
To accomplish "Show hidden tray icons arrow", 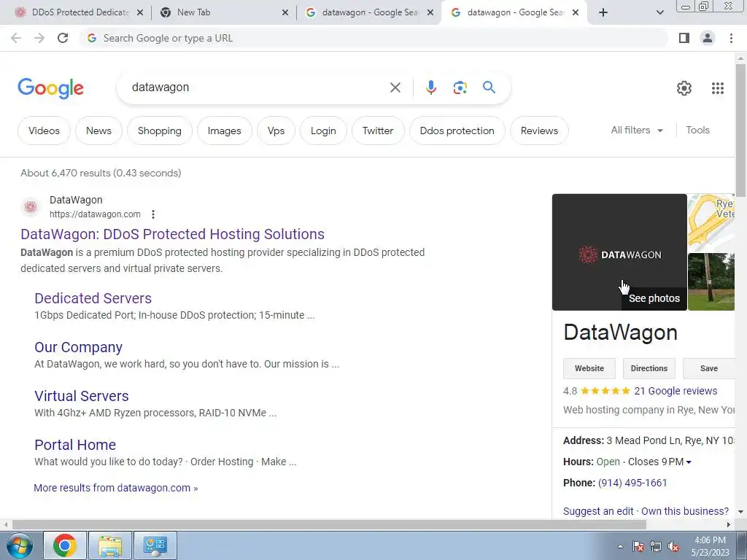I will coord(620,546).
